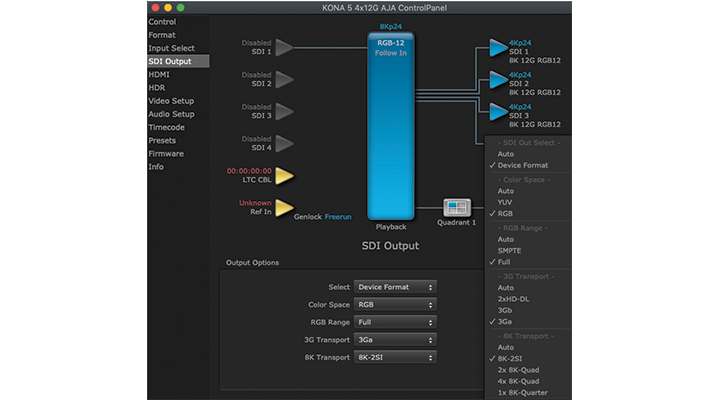
Task: Open the Color Space dropdown
Action: tap(395, 304)
